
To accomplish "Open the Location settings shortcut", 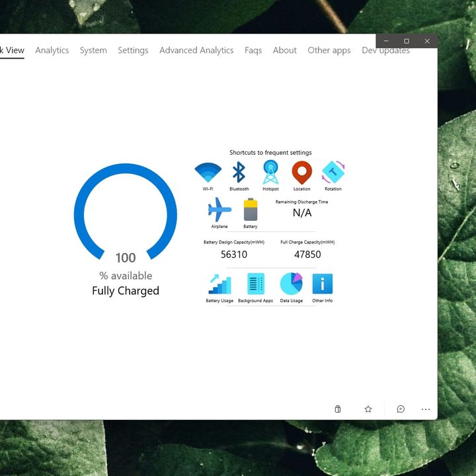I will 301,176.
